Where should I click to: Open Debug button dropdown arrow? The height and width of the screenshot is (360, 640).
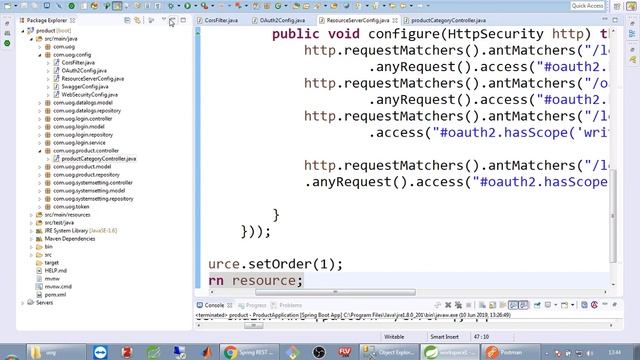click(x=178, y=6)
